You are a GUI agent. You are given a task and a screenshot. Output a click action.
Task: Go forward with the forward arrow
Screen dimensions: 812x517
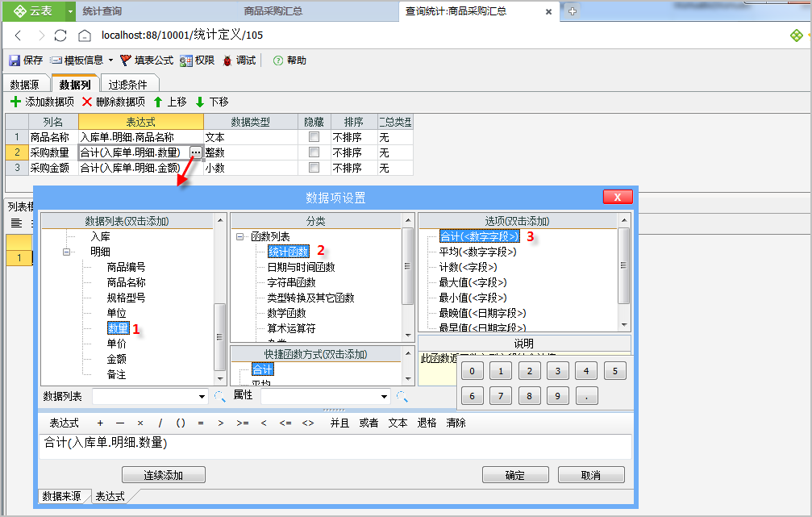coord(41,35)
